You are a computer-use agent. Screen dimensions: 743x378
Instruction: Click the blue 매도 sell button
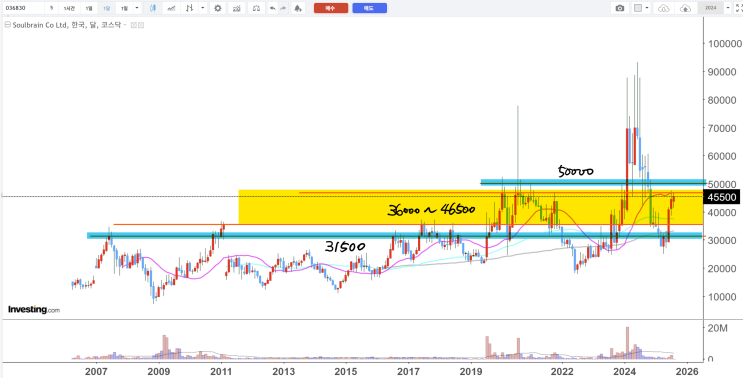click(370, 8)
